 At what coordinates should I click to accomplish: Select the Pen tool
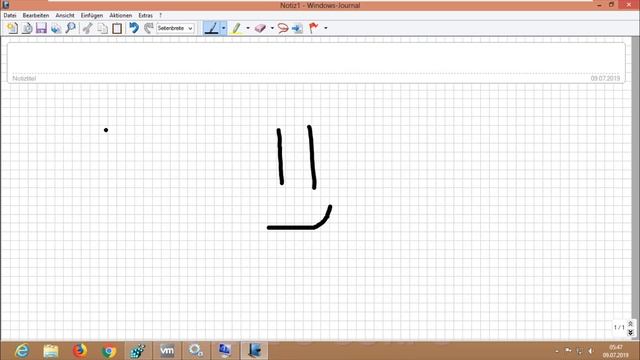tap(212, 28)
